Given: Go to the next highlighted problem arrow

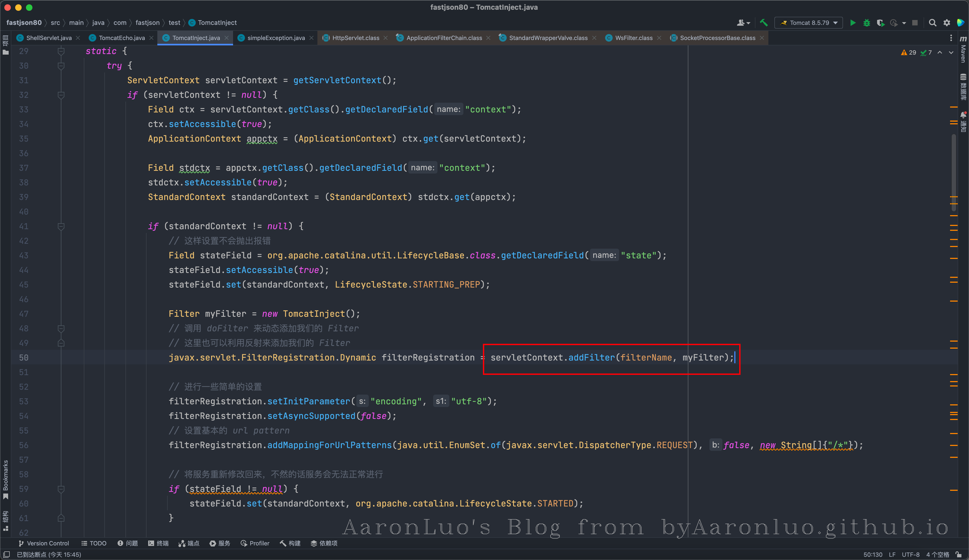Looking at the screenshot, I should [x=951, y=52].
